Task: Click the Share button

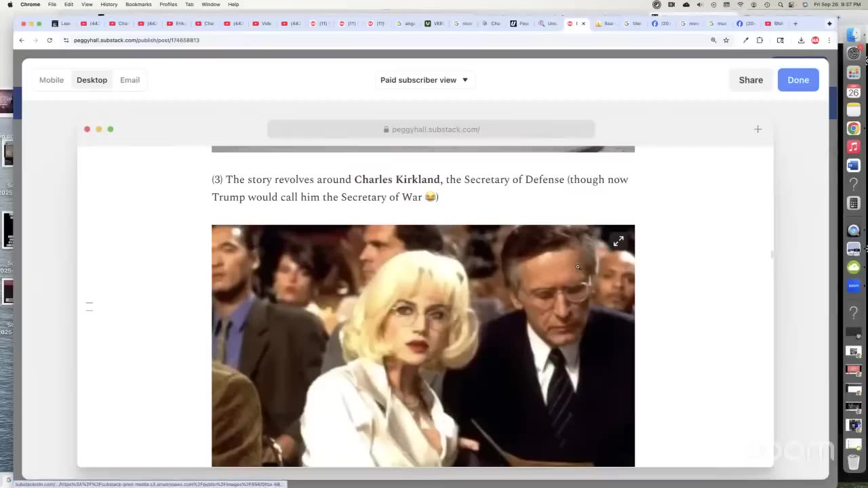Action: [751, 80]
